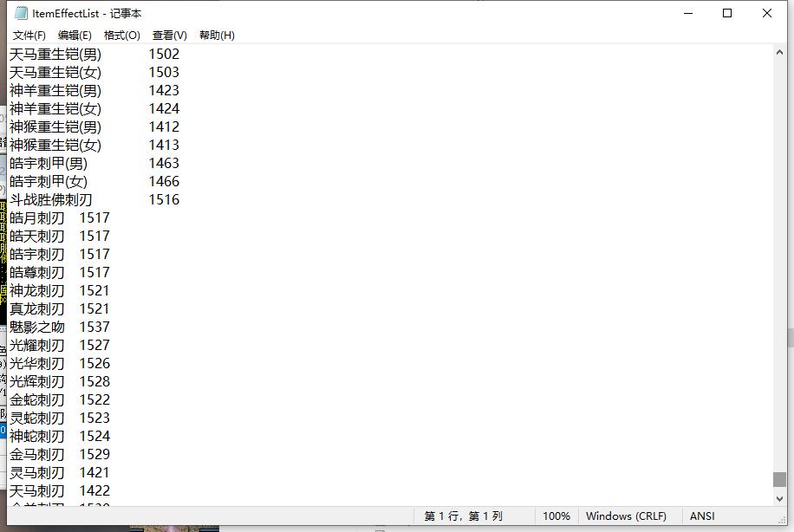Screen dimensions: 794x532
Task: Click the ANSI encoding status label
Action: coord(702,516)
